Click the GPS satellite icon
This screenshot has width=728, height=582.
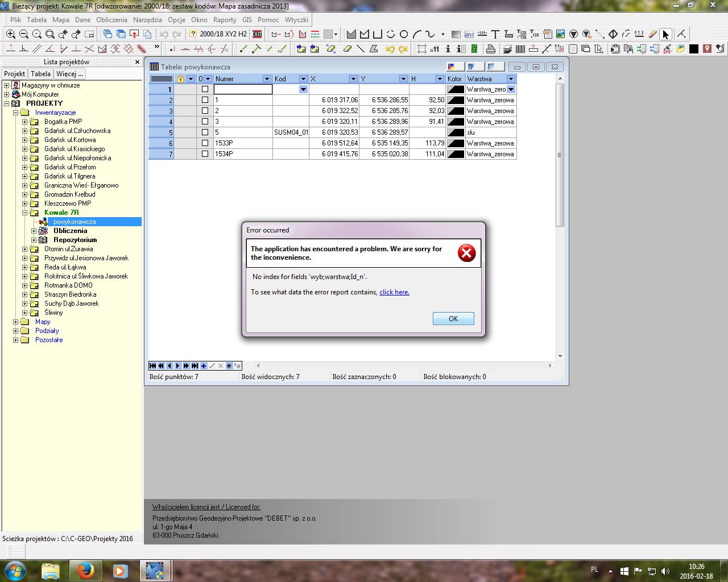pyautogui.click(x=667, y=49)
